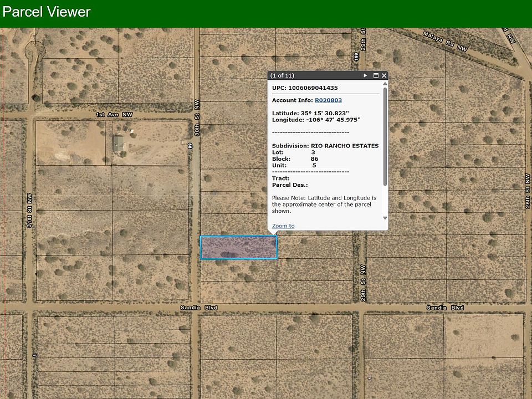Click the Mataya Rd NW street label
This screenshot has height=399, width=532.
point(445,41)
